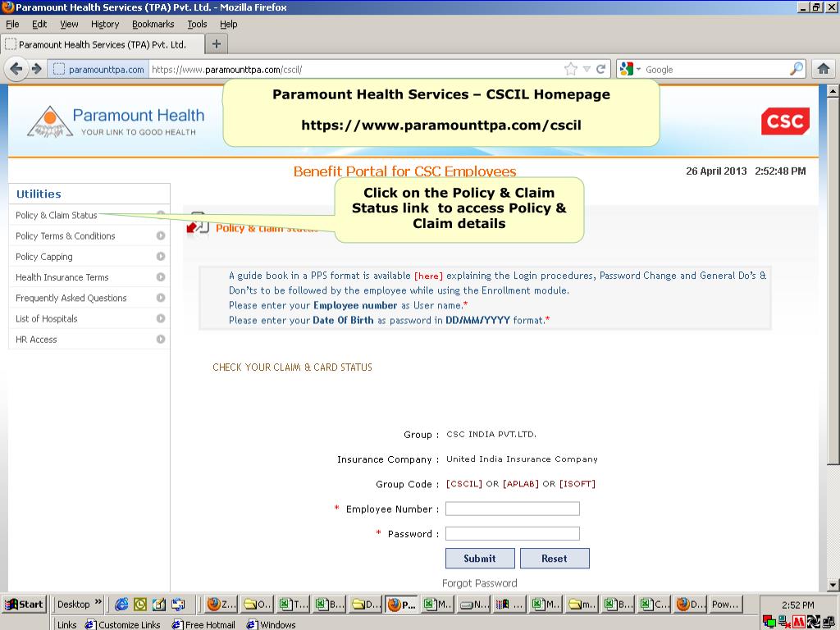
Task: Click into the Password field
Action: pos(513,533)
